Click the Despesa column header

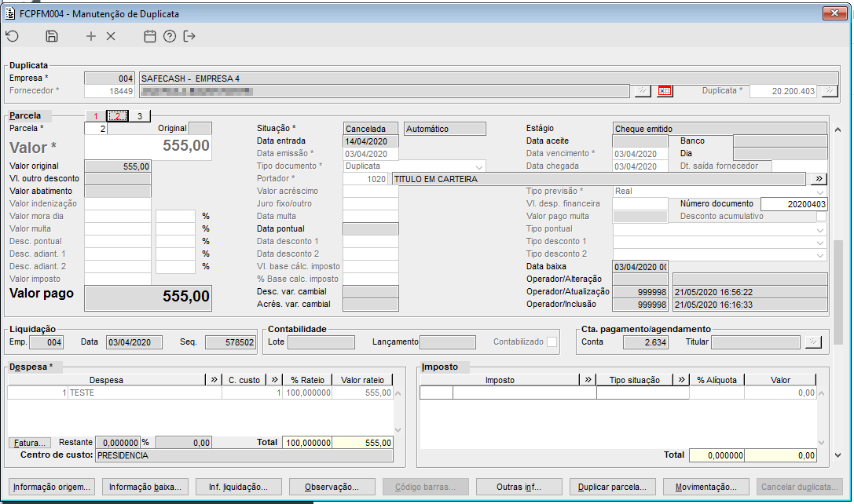[106, 380]
